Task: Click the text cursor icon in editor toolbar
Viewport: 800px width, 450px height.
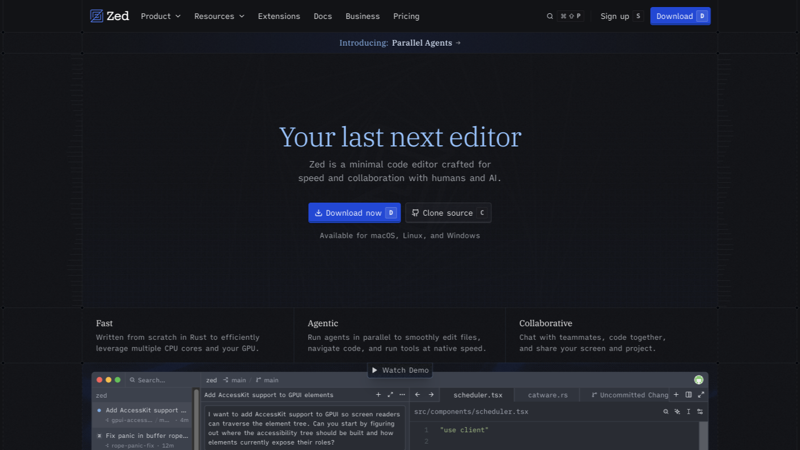Action: [688, 412]
